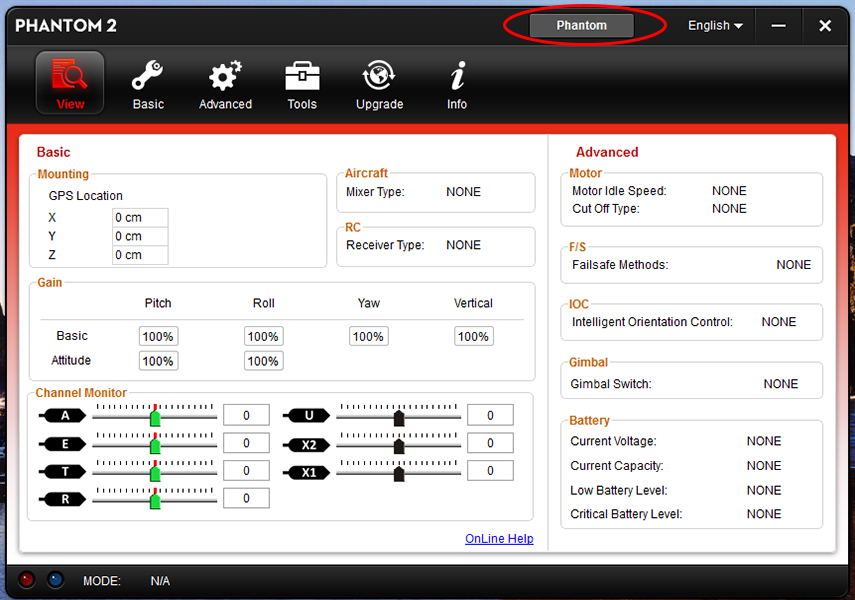Image resolution: width=855 pixels, height=600 pixels.
Task: Select the Attitude Pitch gain value
Action: [x=158, y=361]
